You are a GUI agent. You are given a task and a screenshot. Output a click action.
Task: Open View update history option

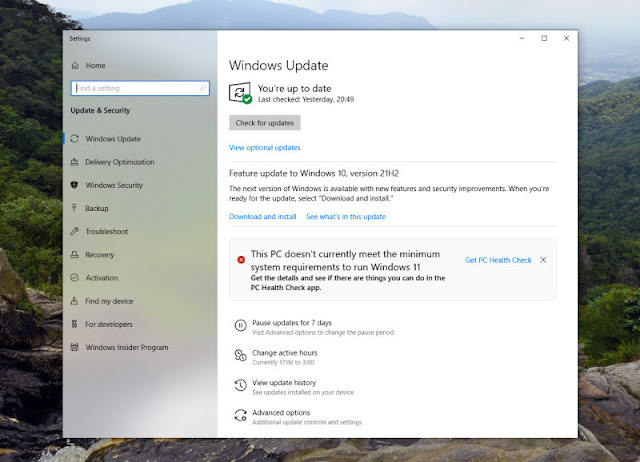pyautogui.click(x=284, y=383)
